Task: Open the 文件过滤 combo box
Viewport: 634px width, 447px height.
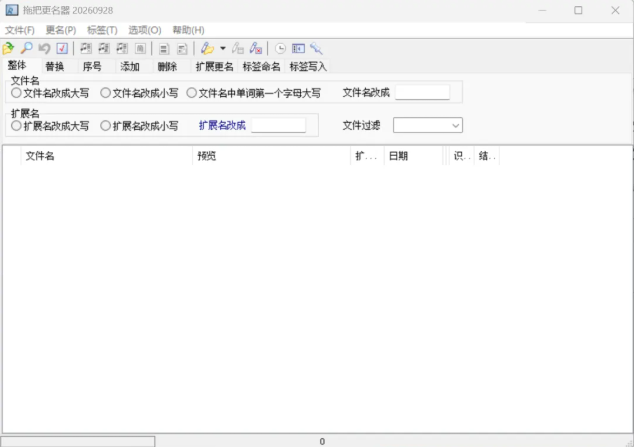Action: pos(428,125)
